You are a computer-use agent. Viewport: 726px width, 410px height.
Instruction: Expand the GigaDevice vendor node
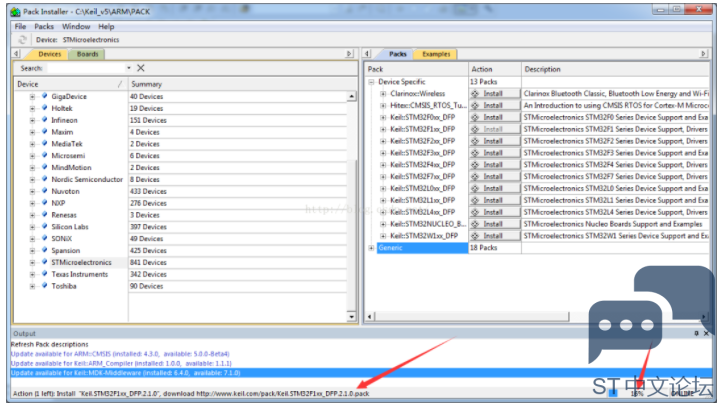[x=32, y=97]
